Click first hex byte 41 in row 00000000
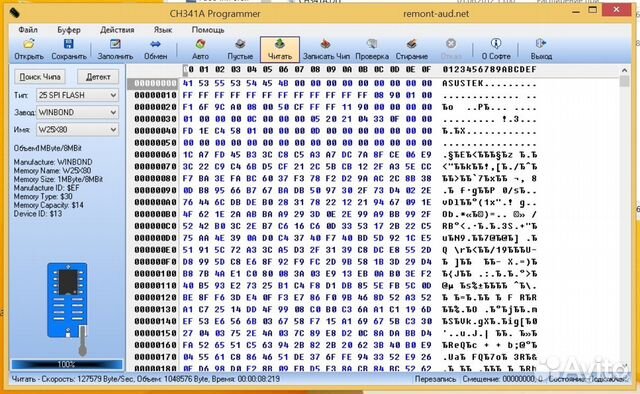The image size is (640, 394). coord(188,83)
